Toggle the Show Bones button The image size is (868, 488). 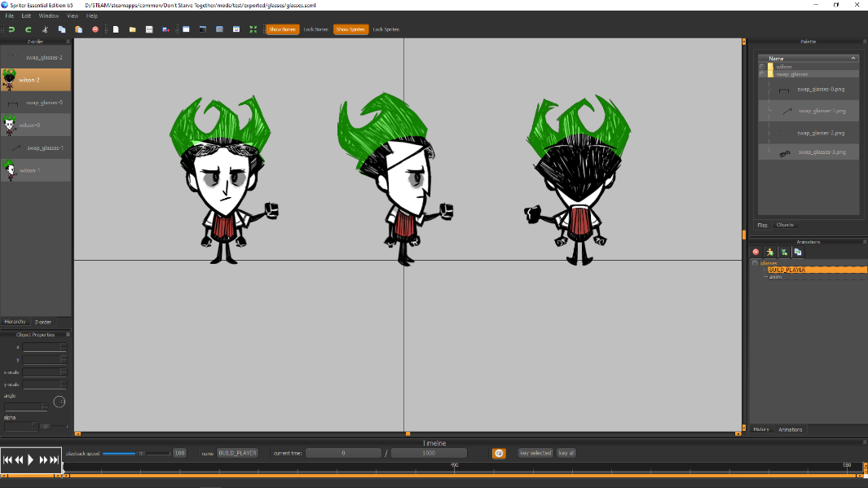[282, 29]
